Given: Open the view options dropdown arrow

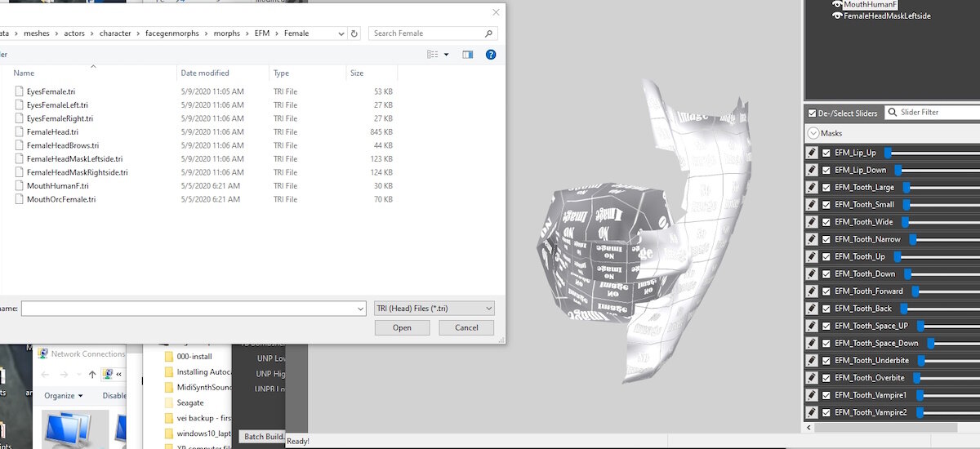Looking at the screenshot, I should click(x=446, y=55).
